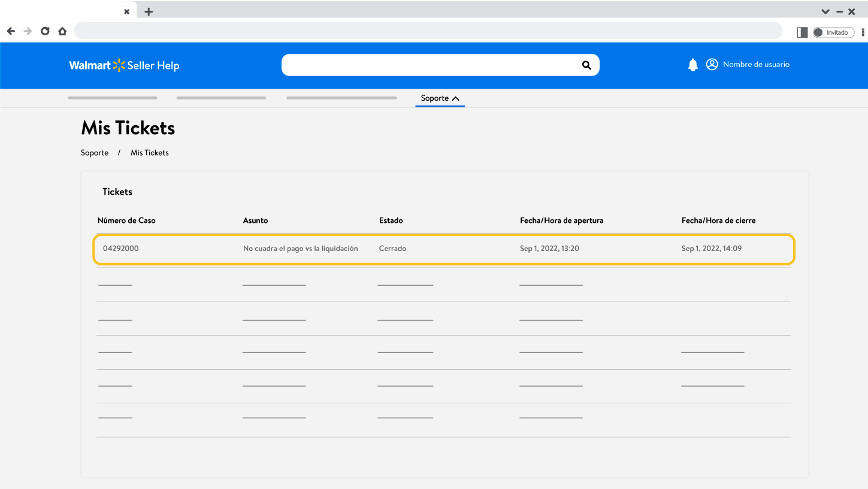Click the search magnifier icon
Viewport: 868px width, 489px height.
click(x=586, y=65)
